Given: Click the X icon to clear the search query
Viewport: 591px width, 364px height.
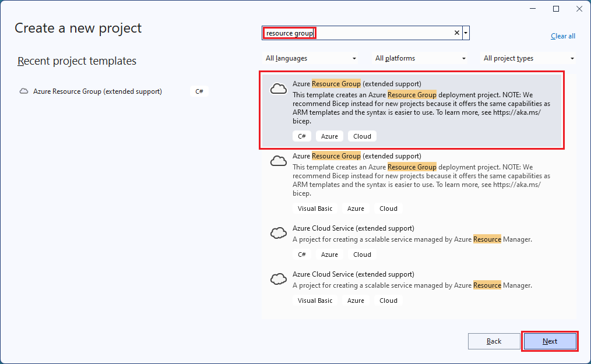Looking at the screenshot, I should (456, 33).
